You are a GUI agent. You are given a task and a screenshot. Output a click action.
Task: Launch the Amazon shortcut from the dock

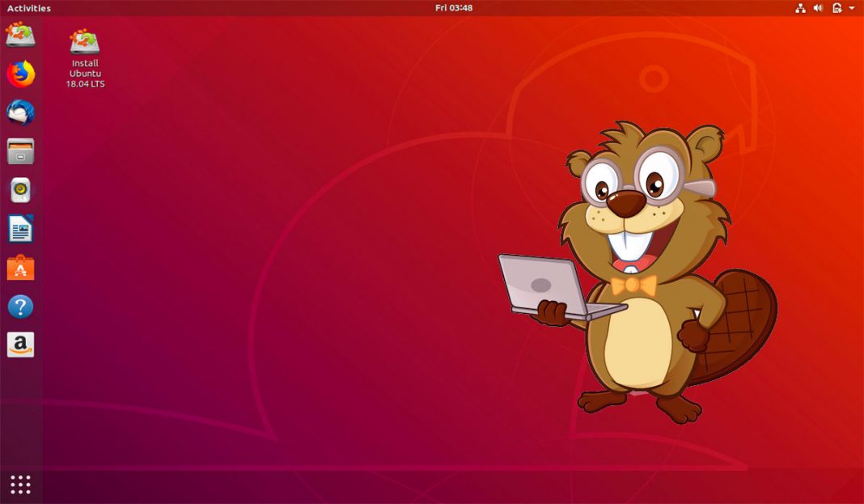(x=19, y=345)
